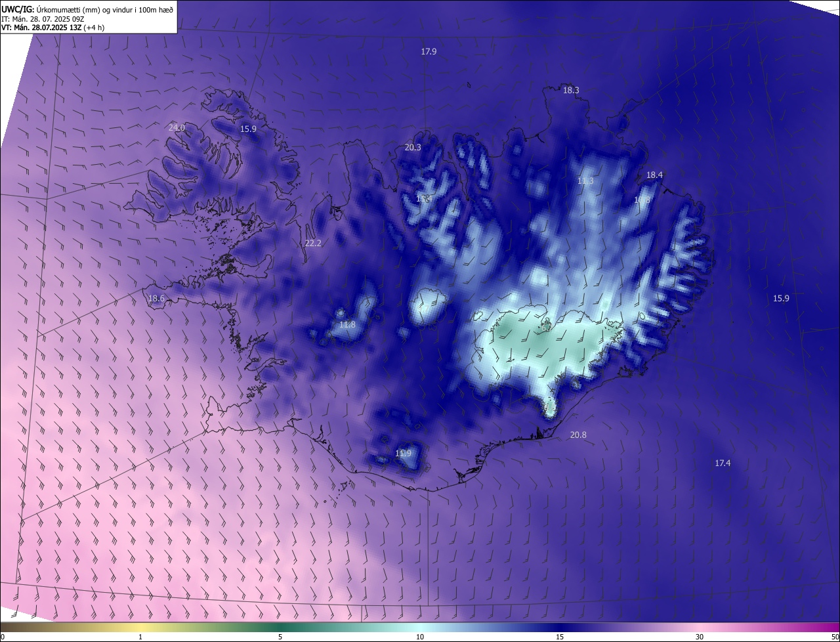This screenshot has width=840, height=642.
Task: Click the "30" tick on the color scale
Action: click(x=700, y=637)
